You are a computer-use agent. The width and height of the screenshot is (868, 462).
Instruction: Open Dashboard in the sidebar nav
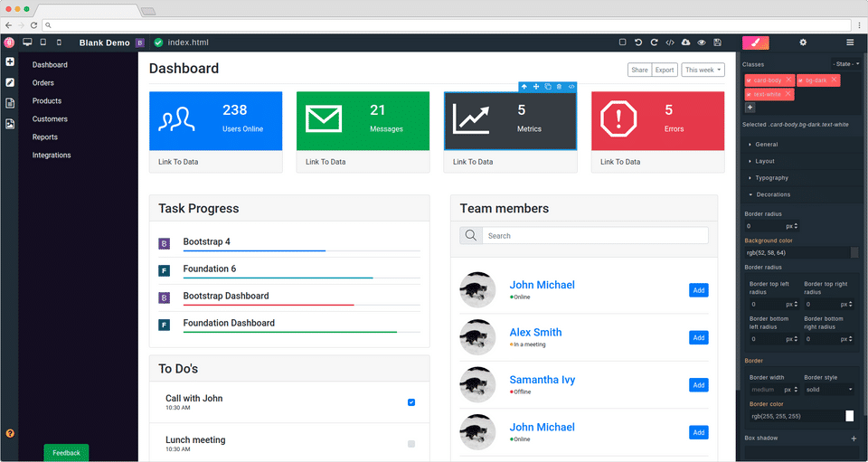click(50, 65)
